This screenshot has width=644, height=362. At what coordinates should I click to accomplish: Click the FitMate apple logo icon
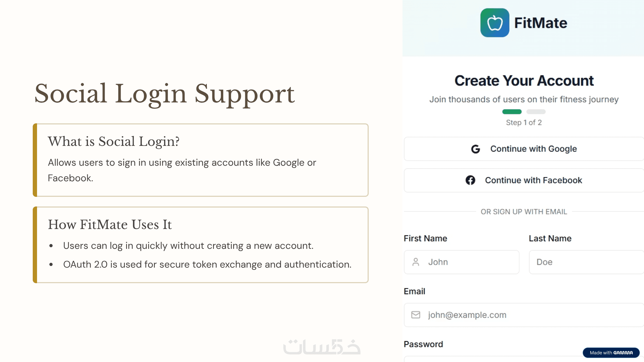click(x=495, y=23)
